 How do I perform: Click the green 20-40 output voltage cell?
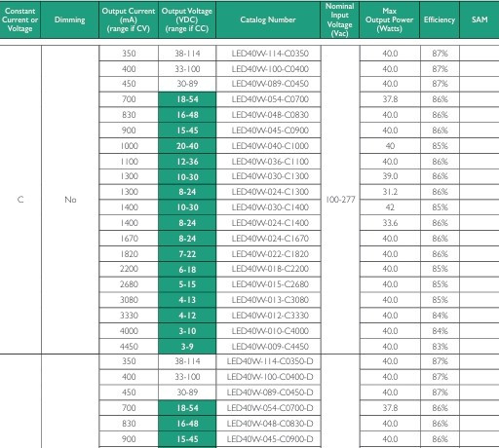pos(187,146)
